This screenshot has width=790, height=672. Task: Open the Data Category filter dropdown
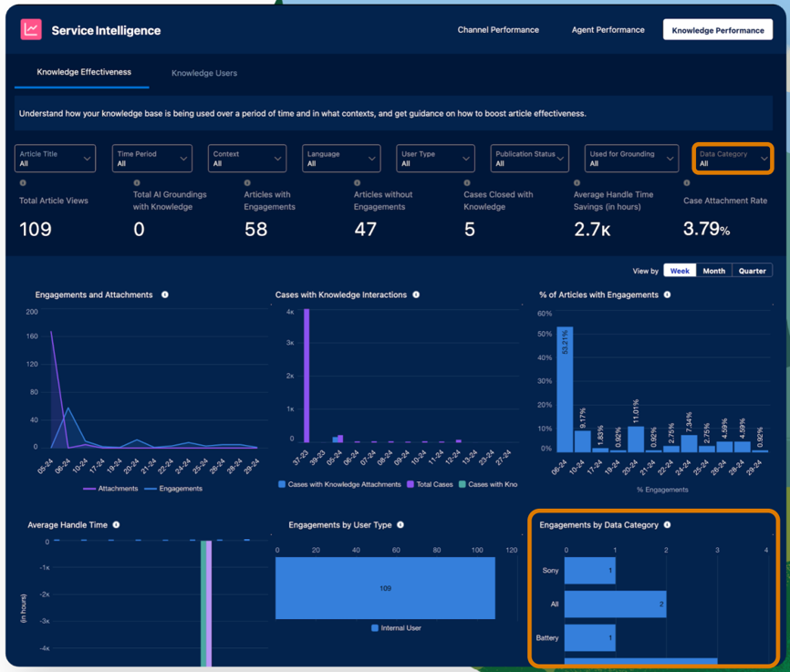point(733,159)
